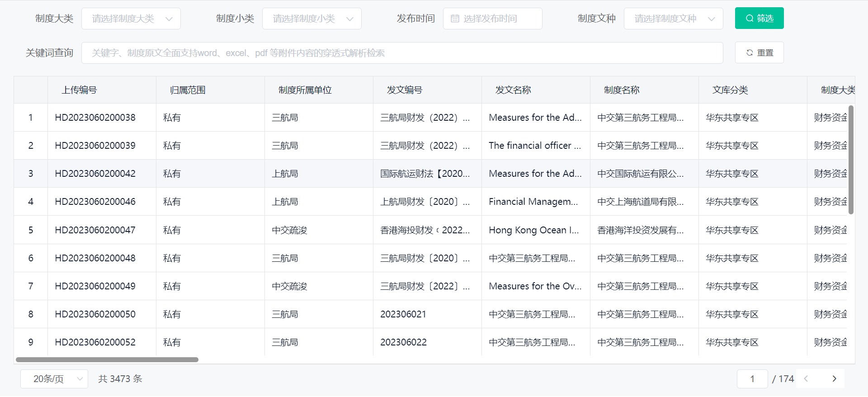Open the 20条/页 page size selector
868x397 pixels.
54,379
